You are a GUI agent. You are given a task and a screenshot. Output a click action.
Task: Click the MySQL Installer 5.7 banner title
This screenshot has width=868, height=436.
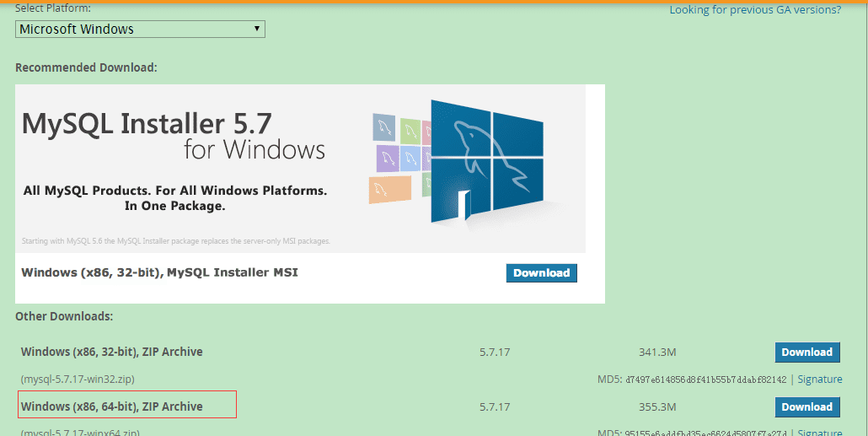(147, 124)
